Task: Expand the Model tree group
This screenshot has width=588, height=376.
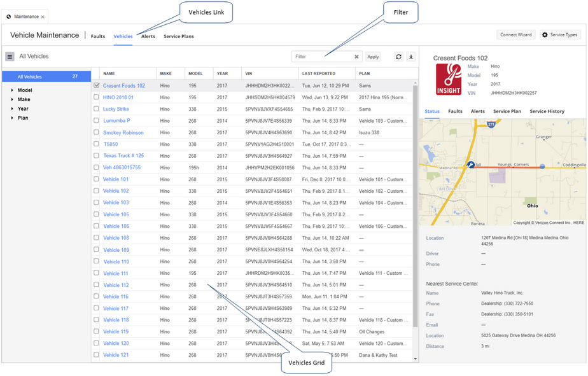Action: pyautogui.click(x=12, y=90)
